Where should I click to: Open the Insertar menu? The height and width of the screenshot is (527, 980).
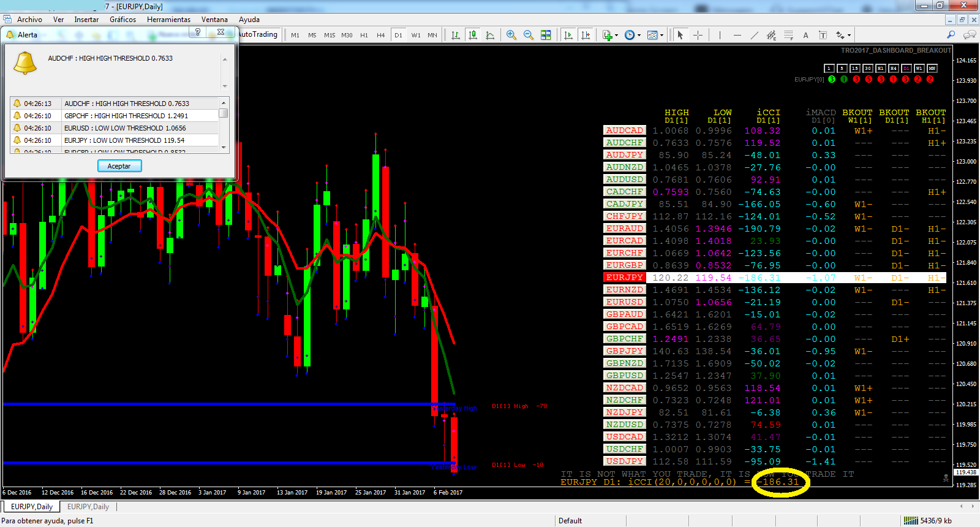[x=86, y=20]
